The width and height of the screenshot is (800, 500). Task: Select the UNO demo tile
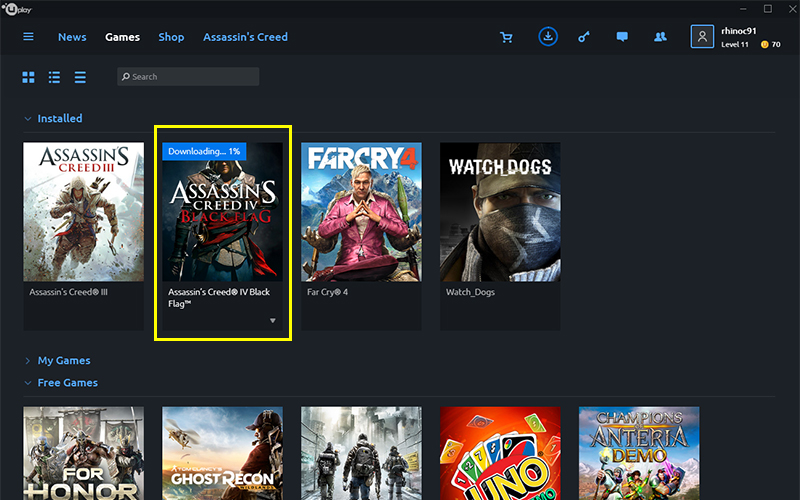pos(500,453)
